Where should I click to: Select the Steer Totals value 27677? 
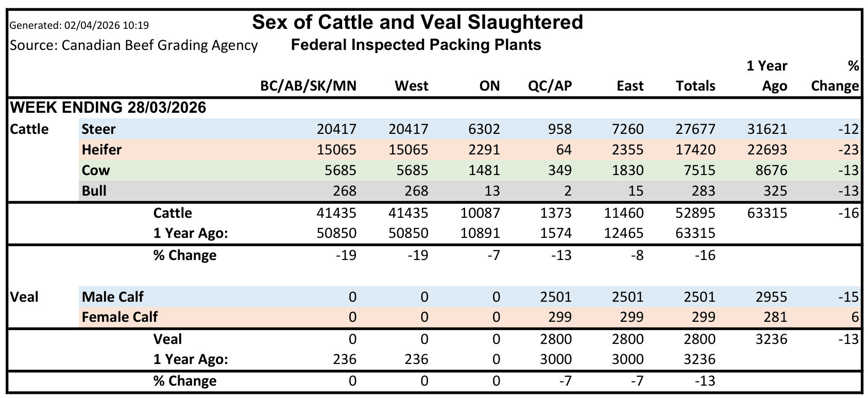[x=695, y=129]
